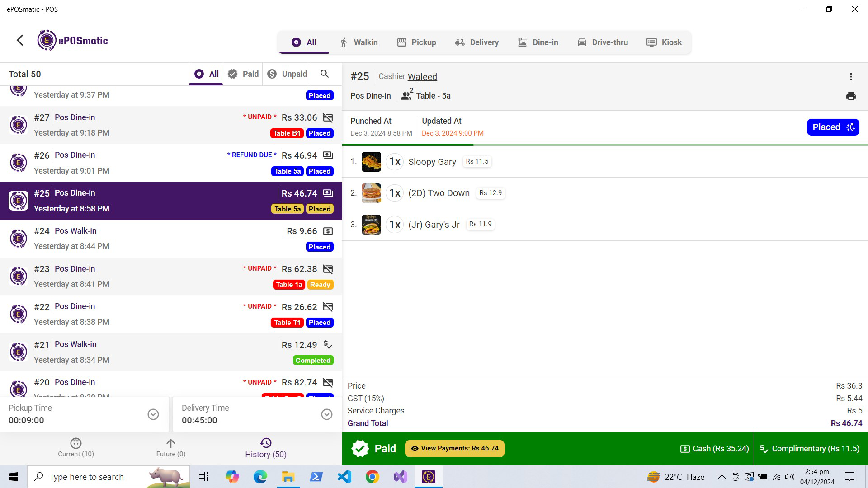This screenshot has width=868, height=488.
Task: Open the notification center in taskbar
Action: [849, 477]
